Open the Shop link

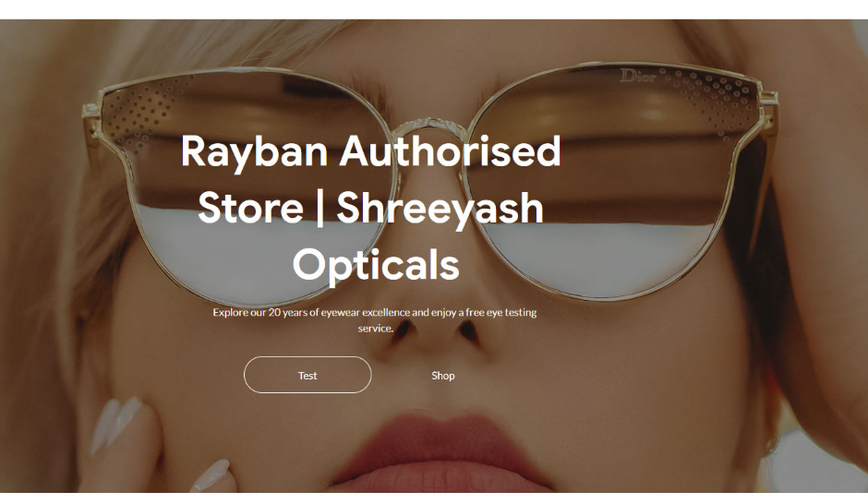point(443,375)
